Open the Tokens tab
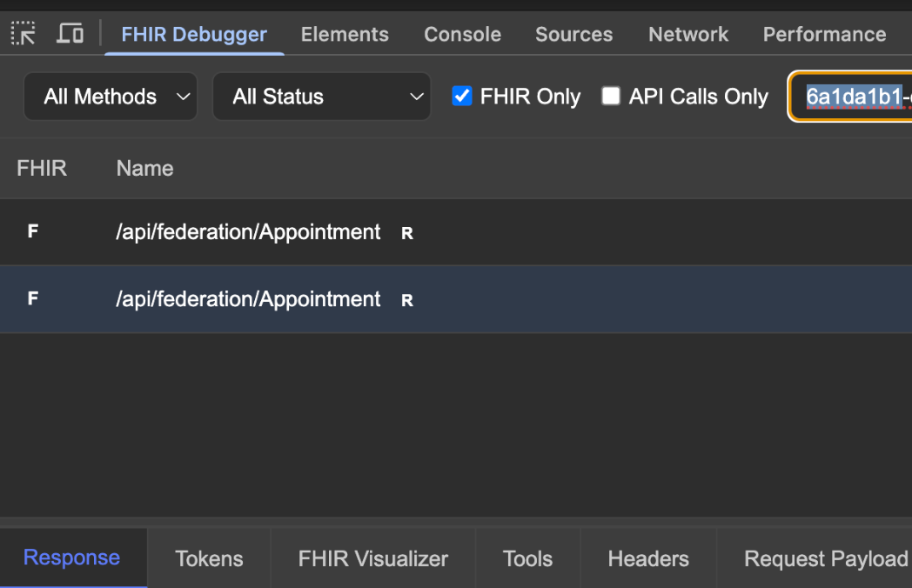This screenshot has width=912, height=588. (209, 558)
